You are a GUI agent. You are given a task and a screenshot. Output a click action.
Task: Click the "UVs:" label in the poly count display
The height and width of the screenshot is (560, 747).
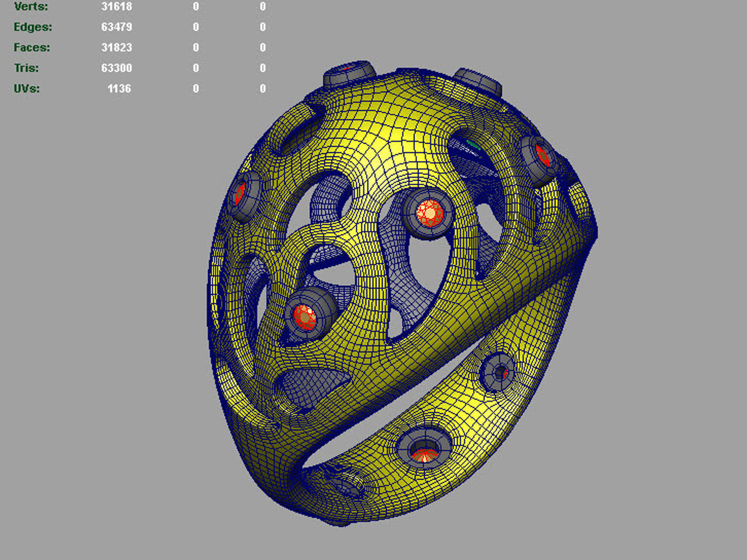(x=27, y=89)
